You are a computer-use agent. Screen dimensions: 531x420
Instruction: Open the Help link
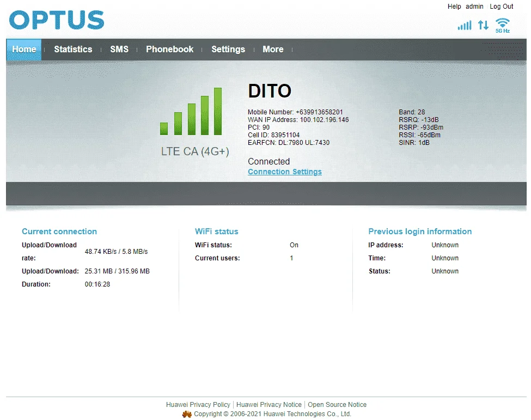tap(454, 7)
